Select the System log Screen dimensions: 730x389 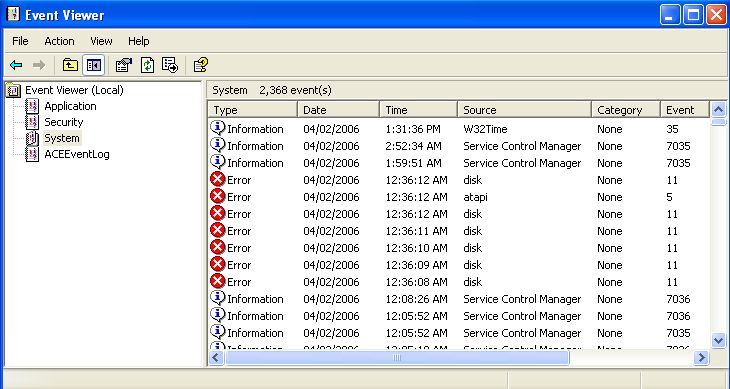pos(62,138)
